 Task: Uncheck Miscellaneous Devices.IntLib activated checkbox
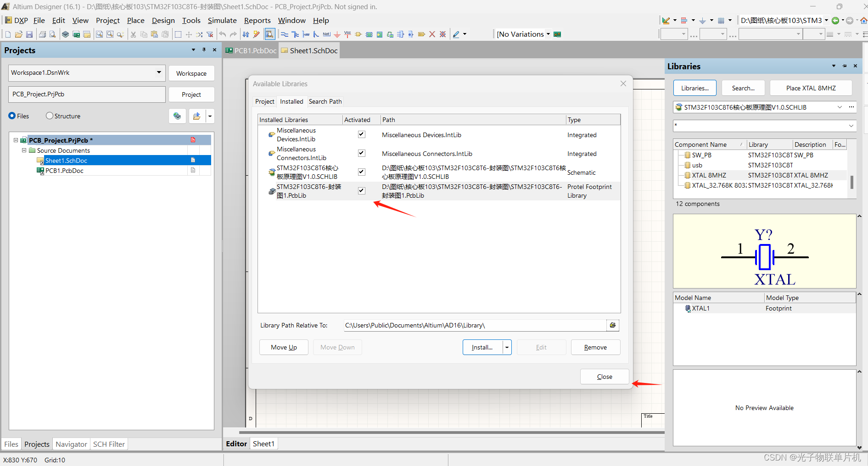(x=362, y=134)
